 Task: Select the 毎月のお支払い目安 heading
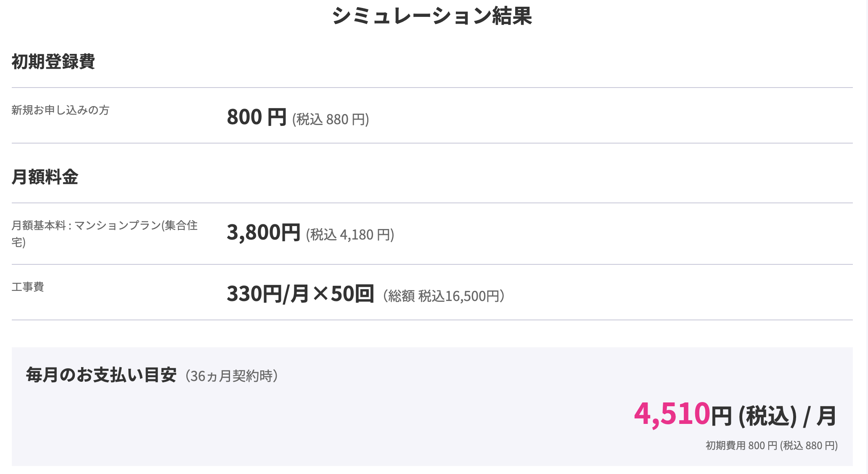click(101, 375)
